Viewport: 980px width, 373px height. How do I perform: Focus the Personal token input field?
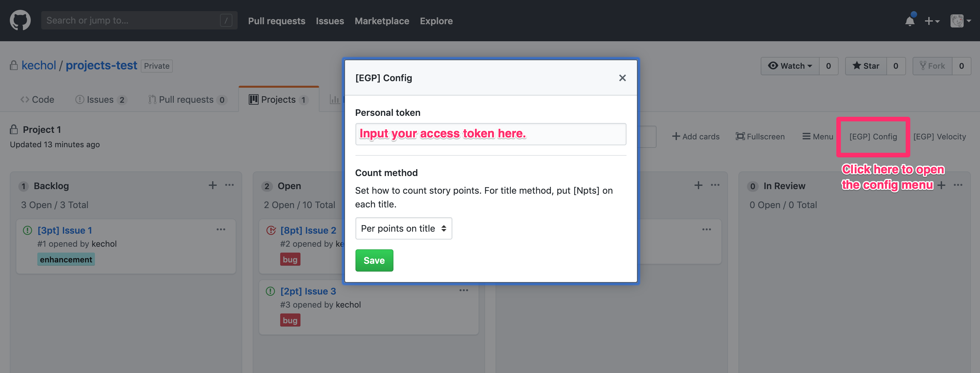pos(490,134)
